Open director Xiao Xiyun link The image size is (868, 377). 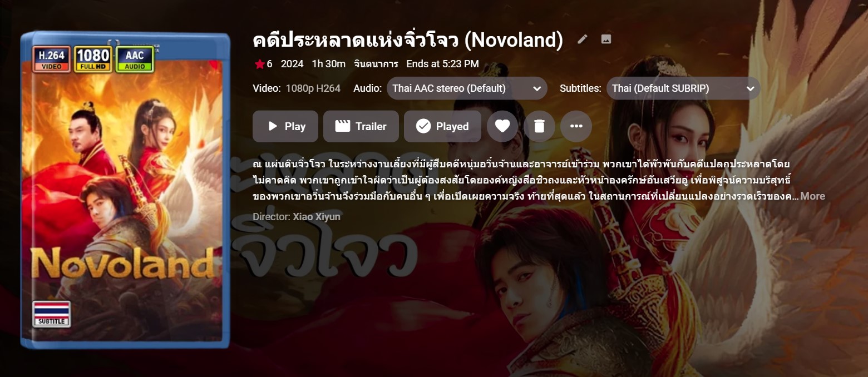(317, 217)
